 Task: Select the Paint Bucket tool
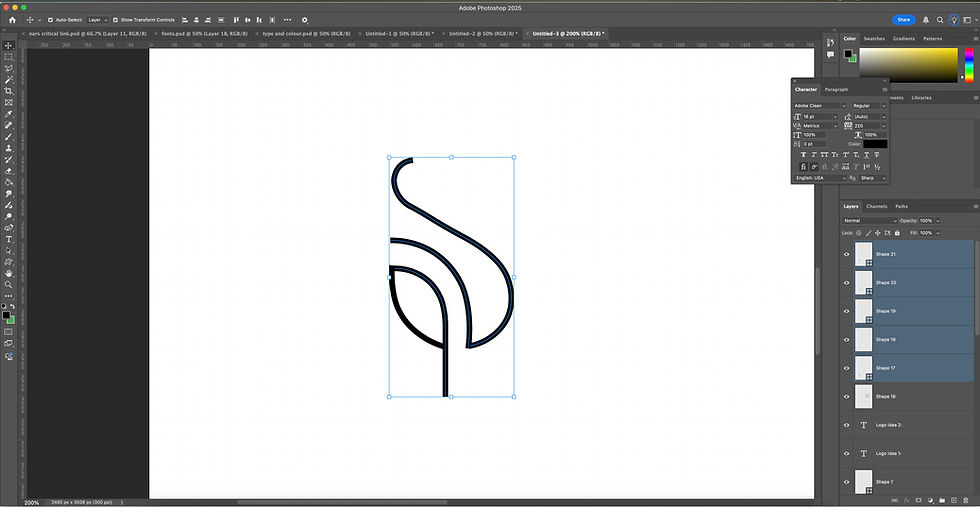9,183
